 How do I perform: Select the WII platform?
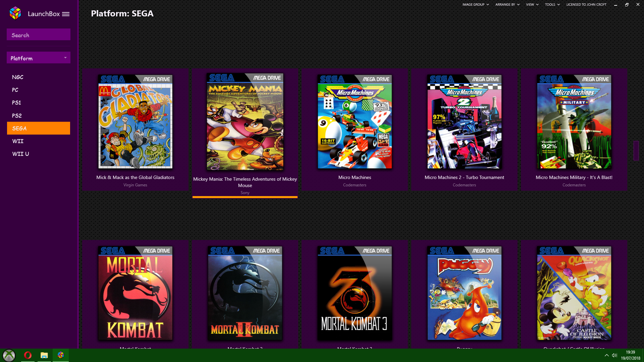tap(39, 141)
